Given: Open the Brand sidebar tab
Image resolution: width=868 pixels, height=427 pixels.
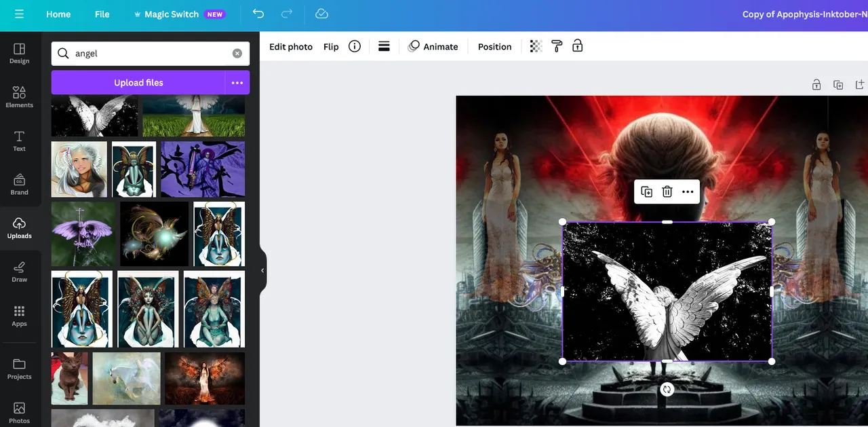Looking at the screenshot, I should click(20, 185).
